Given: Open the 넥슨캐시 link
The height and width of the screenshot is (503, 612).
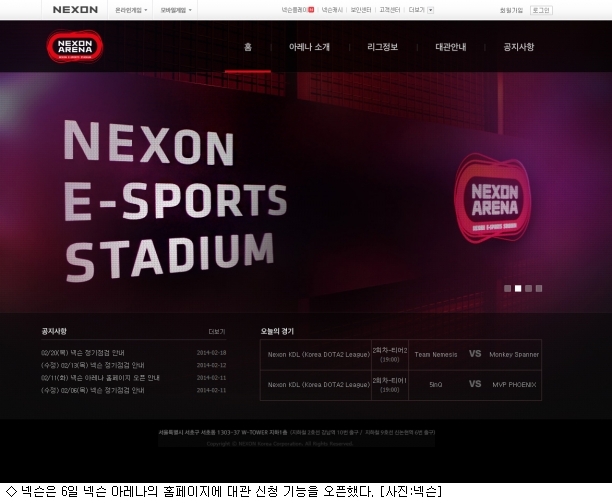Looking at the screenshot, I should point(332,10).
